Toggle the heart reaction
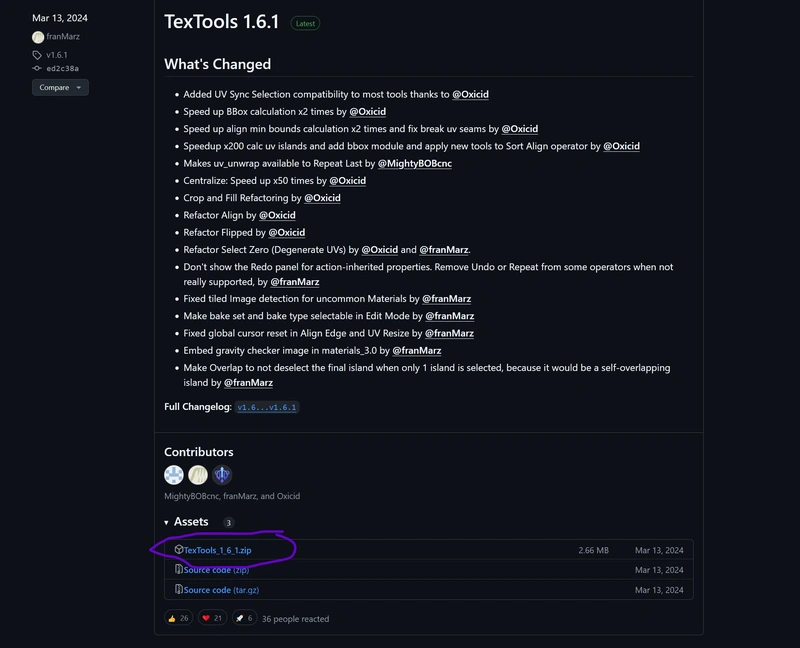800x648 pixels. click(212, 618)
